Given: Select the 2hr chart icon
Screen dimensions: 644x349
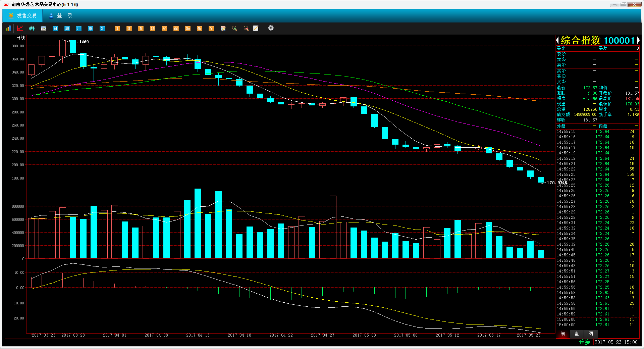Looking at the screenshot, I should pos(188,29).
